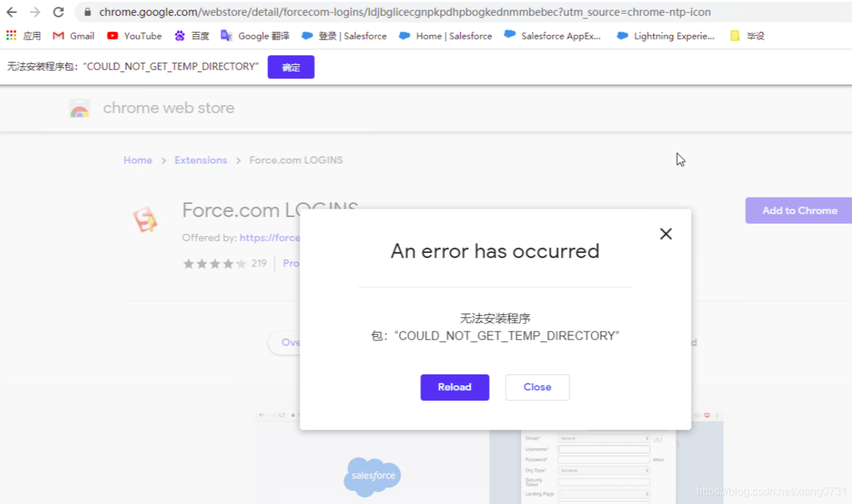Open the Google 翻译 bookmark

(x=255, y=35)
